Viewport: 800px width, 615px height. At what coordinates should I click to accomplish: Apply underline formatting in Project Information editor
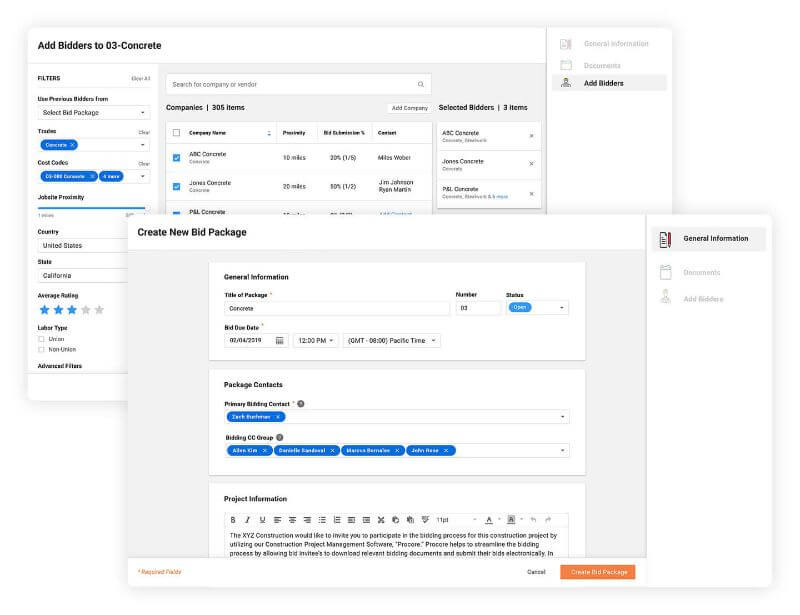262,520
